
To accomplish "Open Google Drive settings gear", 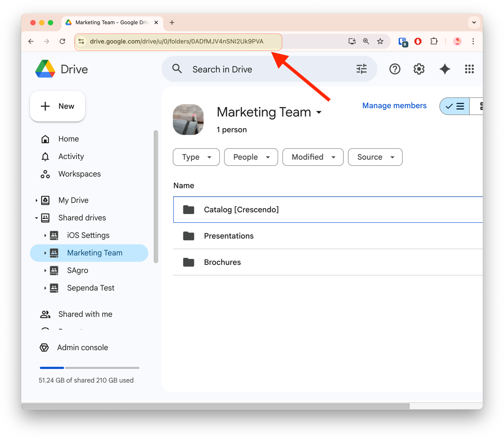I will click(x=419, y=69).
